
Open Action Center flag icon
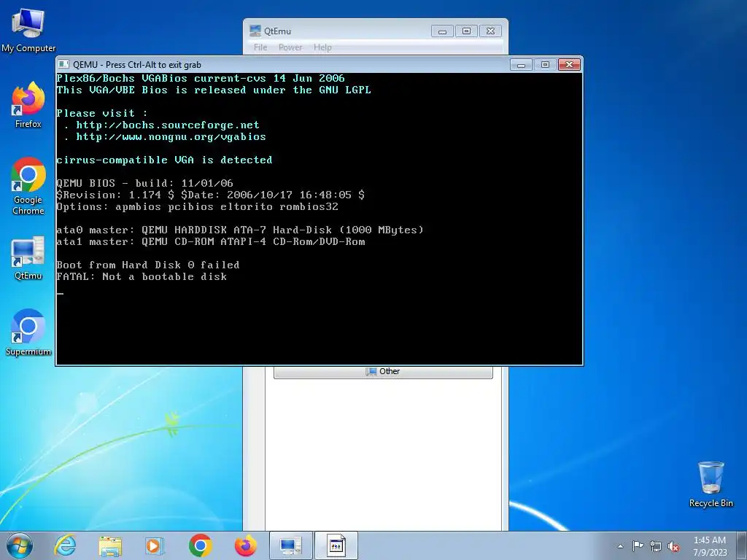click(638, 545)
